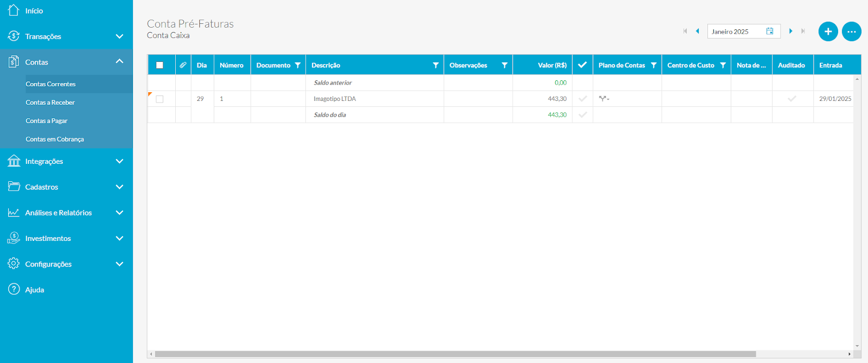Click the horizontal scrollbar right arrow
The image size is (868, 363).
tap(850, 354)
